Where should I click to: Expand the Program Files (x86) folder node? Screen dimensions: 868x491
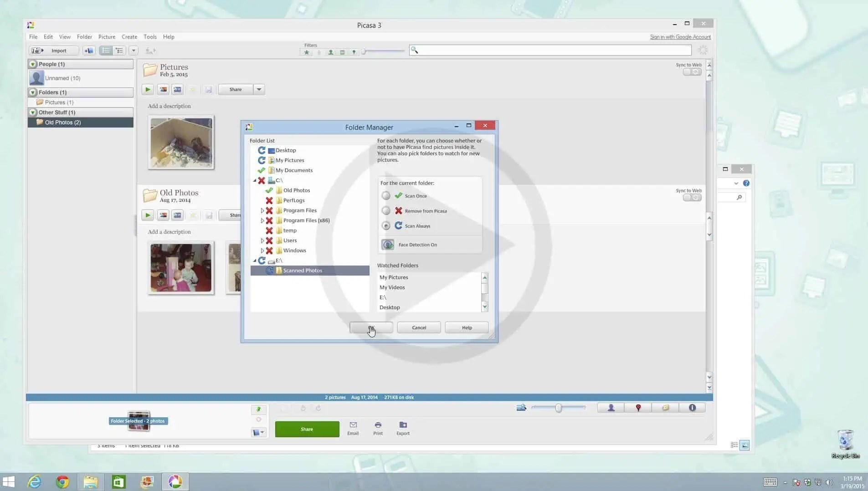(262, 220)
